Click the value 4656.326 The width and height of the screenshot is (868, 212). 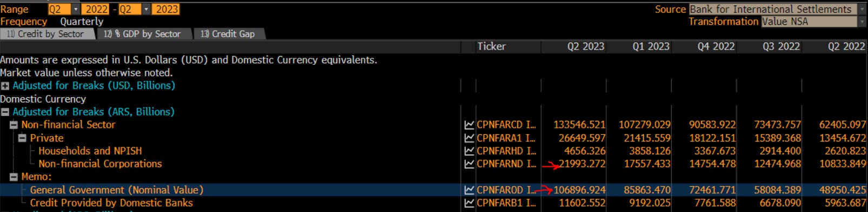(x=585, y=151)
